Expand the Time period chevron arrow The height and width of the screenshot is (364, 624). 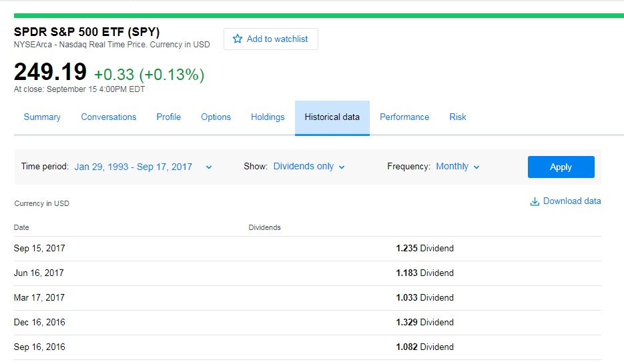(x=208, y=167)
